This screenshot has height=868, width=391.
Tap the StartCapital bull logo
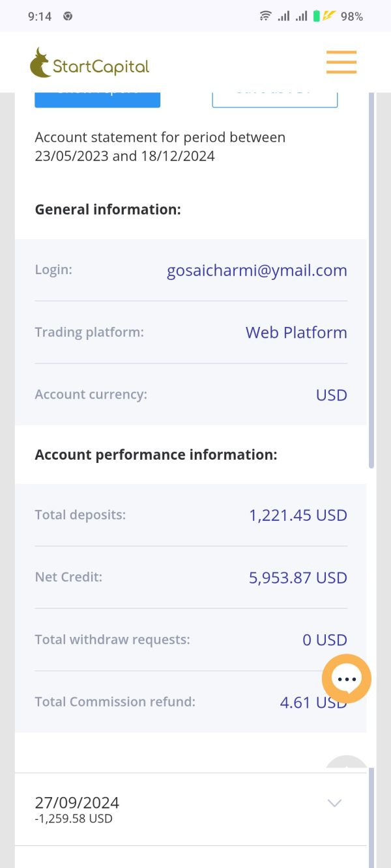point(40,63)
